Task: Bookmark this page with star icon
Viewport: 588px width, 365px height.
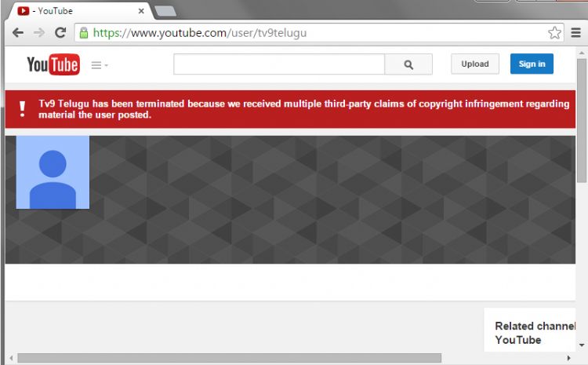Action: (554, 33)
